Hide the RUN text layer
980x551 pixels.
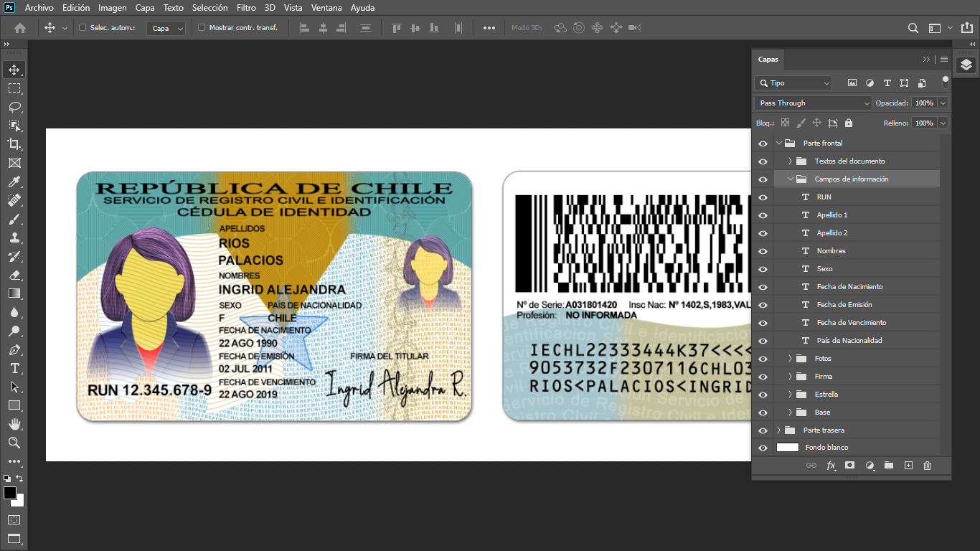pyautogui.click(x=763, y=197)
